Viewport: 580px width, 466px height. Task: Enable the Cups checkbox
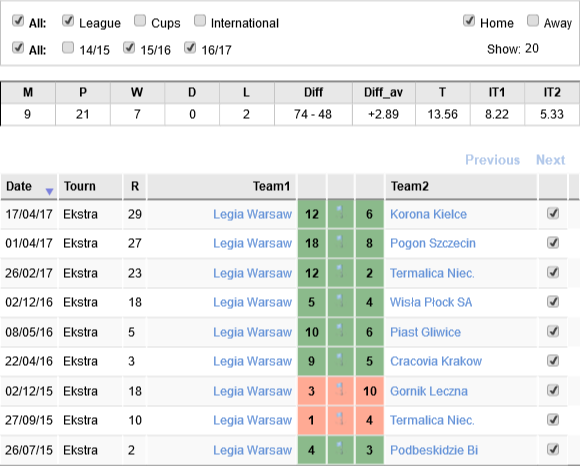tap(140, 21)
